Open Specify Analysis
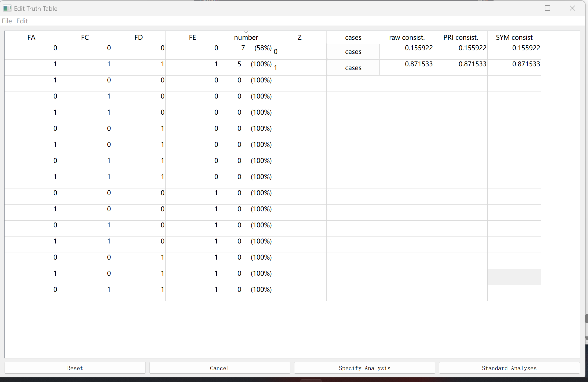588x382 pixels. coord(364,368)
